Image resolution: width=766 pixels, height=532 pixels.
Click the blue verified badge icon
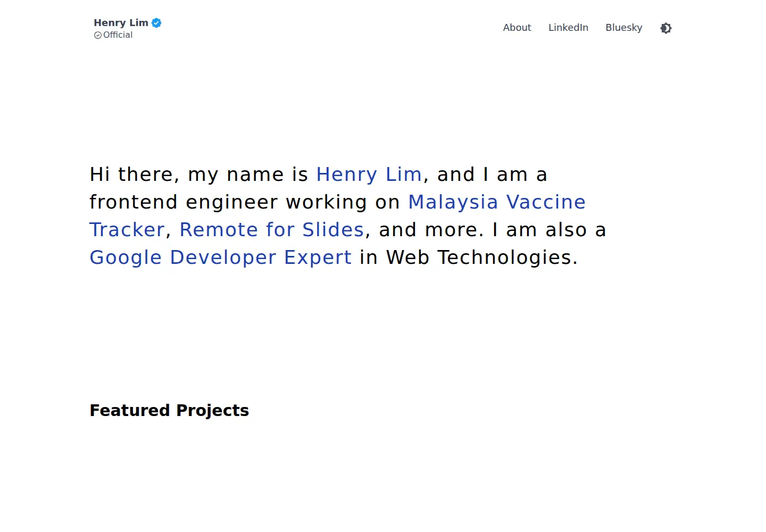pos(156,23)
